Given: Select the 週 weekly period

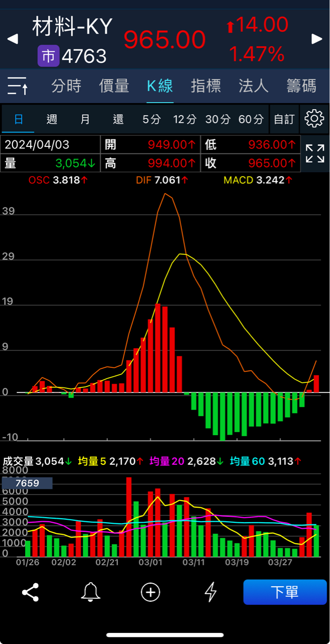Looking at the screenshot, I should [x=51, y=119].
